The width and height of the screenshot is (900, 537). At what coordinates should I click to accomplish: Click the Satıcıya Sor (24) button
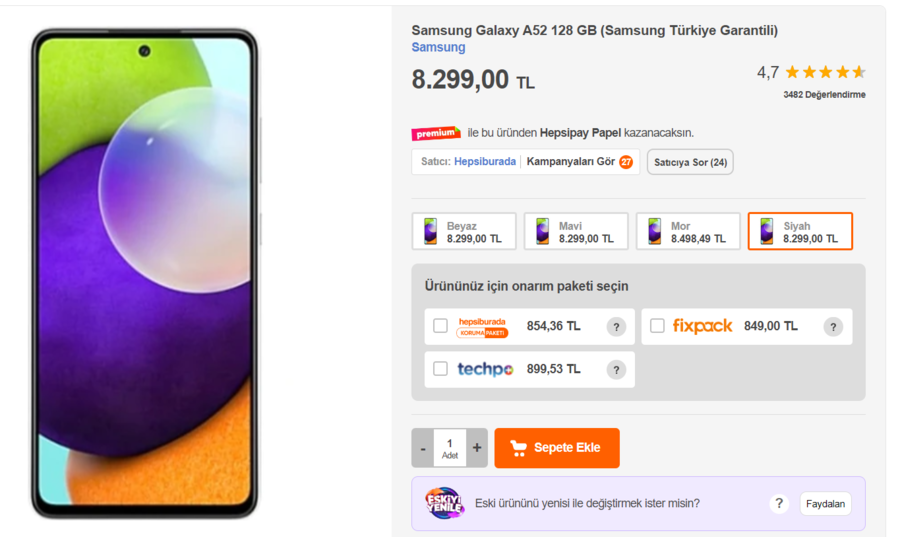click(x=690, y=162)
